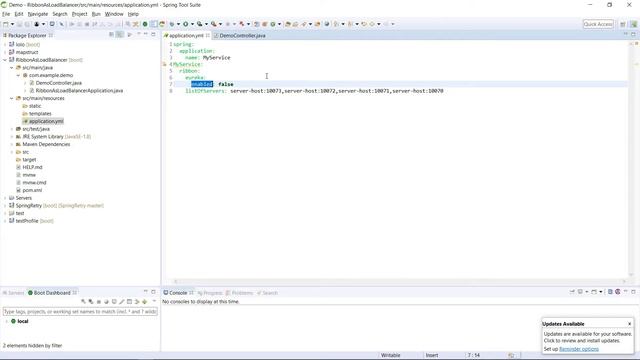640x360 pixels.
Task: Open the Navigate menu
Action: pyautogui.click(x=38, y=14)
